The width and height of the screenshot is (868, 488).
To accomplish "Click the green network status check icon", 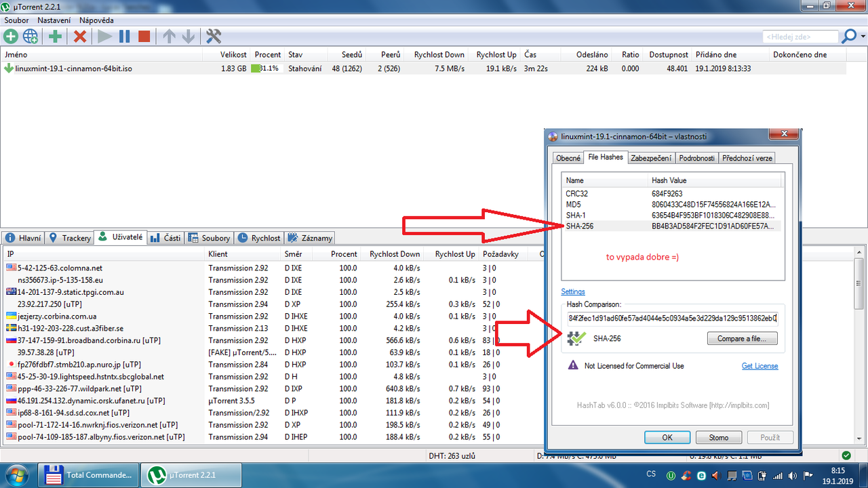I will click(x=847, y=455).
